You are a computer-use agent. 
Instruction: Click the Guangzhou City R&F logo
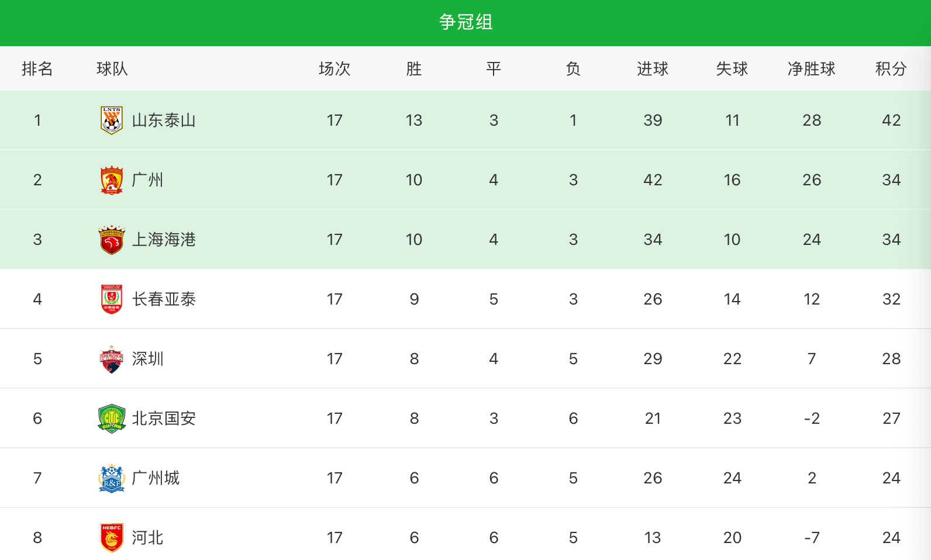(x=111, y=478)
